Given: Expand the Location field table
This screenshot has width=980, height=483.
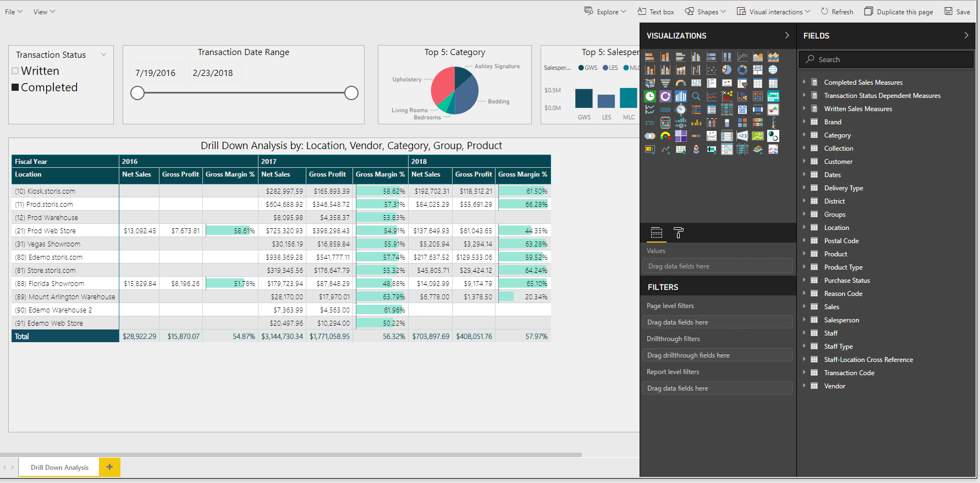Looking at the screenshot, I should pyautogui.click(x=804, y=227).
